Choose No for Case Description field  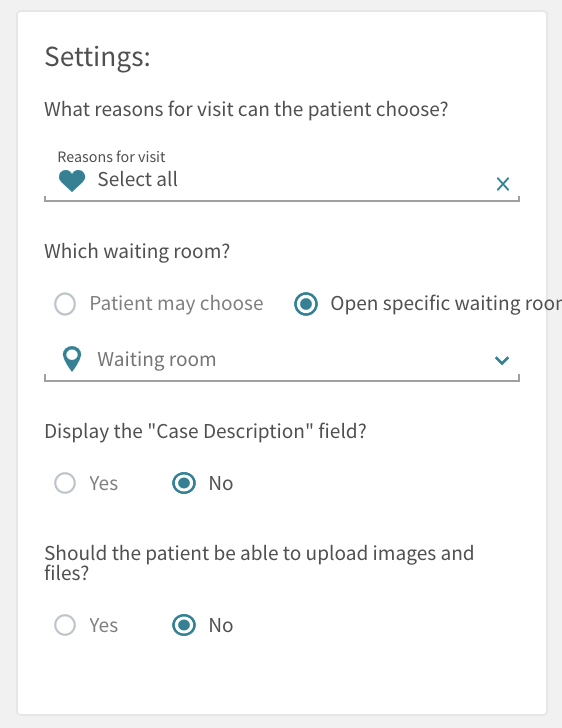pos(184,483)
